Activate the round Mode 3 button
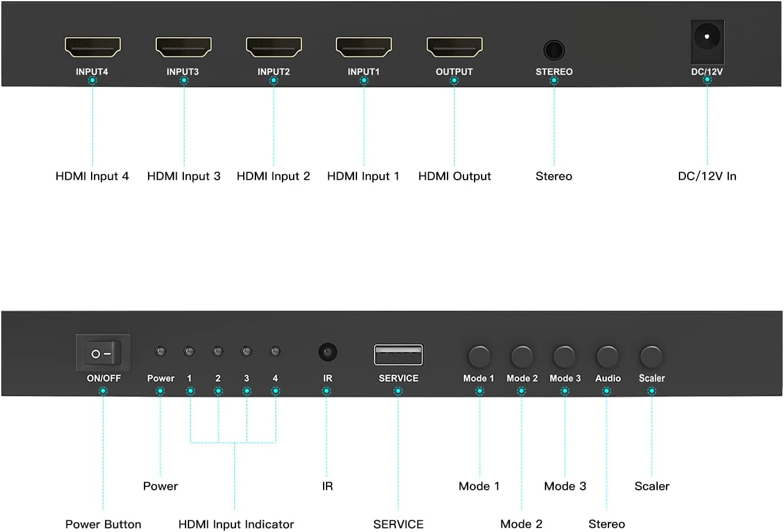The width and height of the screenshot is (784, 532). tap(564, 356)
